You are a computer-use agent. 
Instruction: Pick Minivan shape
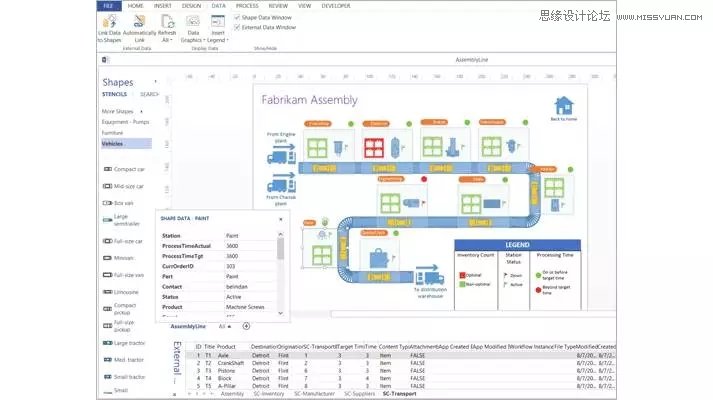coord(119,258)
